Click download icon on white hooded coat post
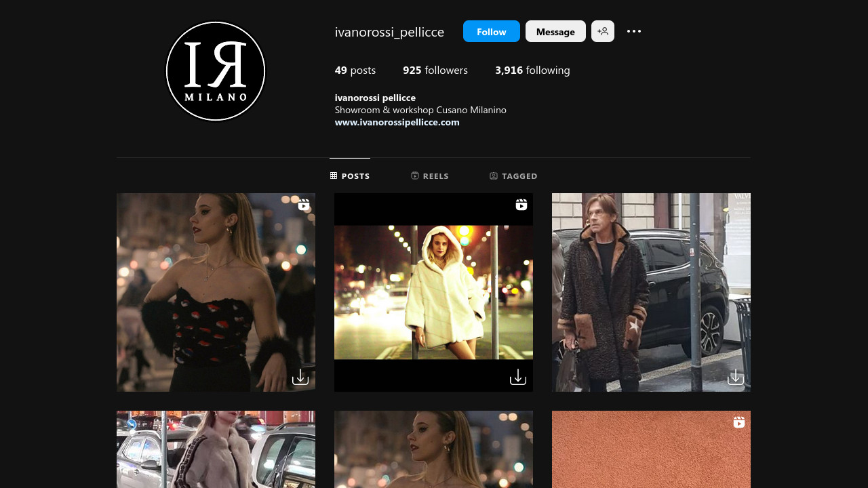 click(x=518, y=378)
